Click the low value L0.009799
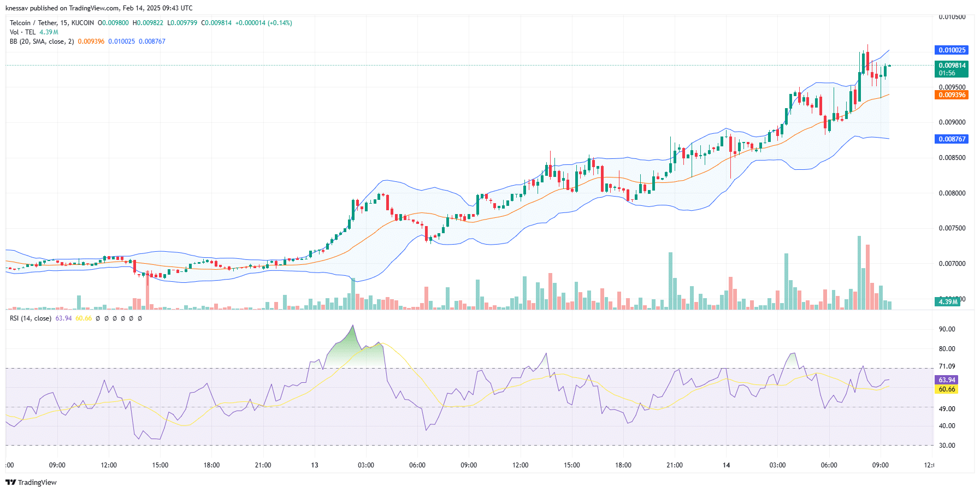This screenshot has width=980, height=492. click(182, 23)
